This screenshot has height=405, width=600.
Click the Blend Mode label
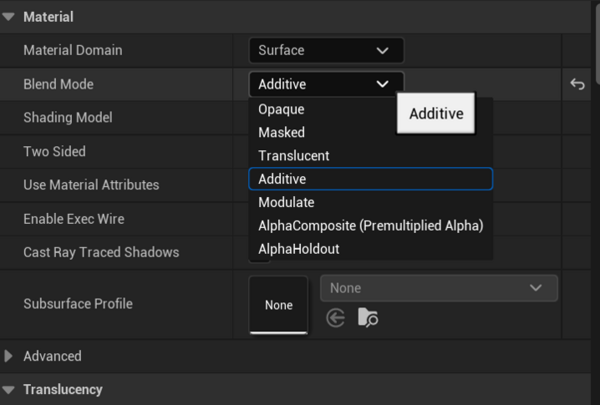[58, 84]
